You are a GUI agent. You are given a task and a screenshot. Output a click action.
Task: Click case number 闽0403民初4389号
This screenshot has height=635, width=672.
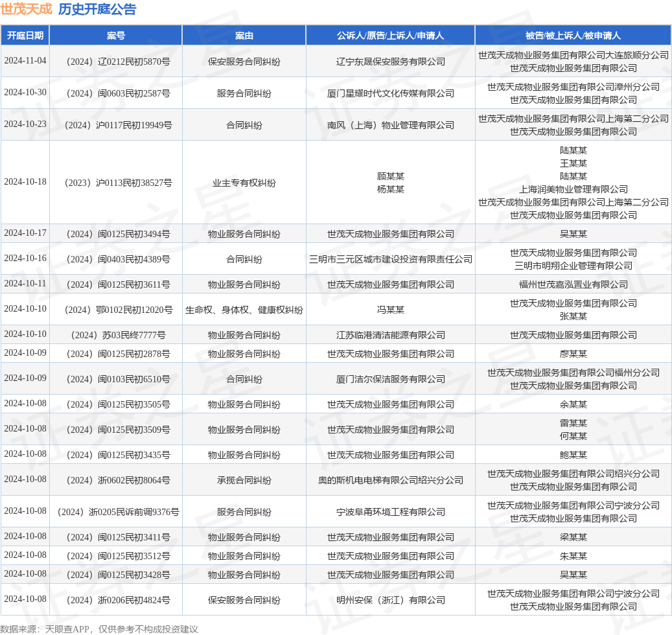pyautogui.click(x=119, y=259)
